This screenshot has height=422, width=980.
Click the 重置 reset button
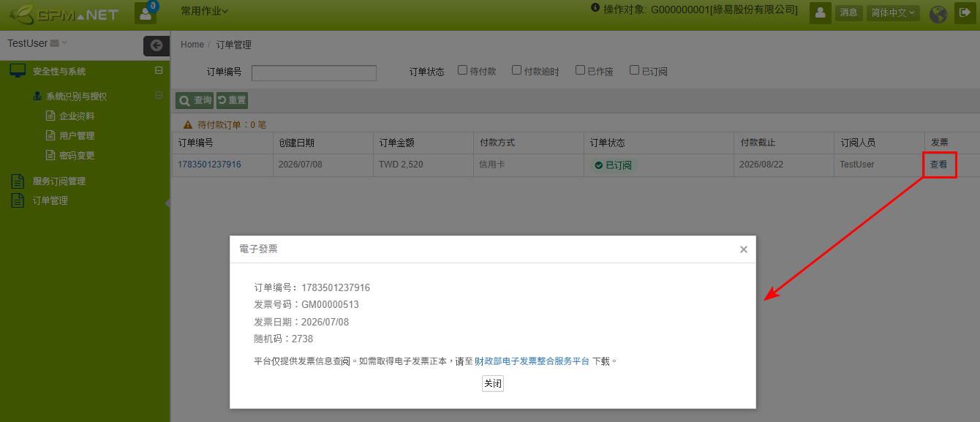tap(232, 100)
